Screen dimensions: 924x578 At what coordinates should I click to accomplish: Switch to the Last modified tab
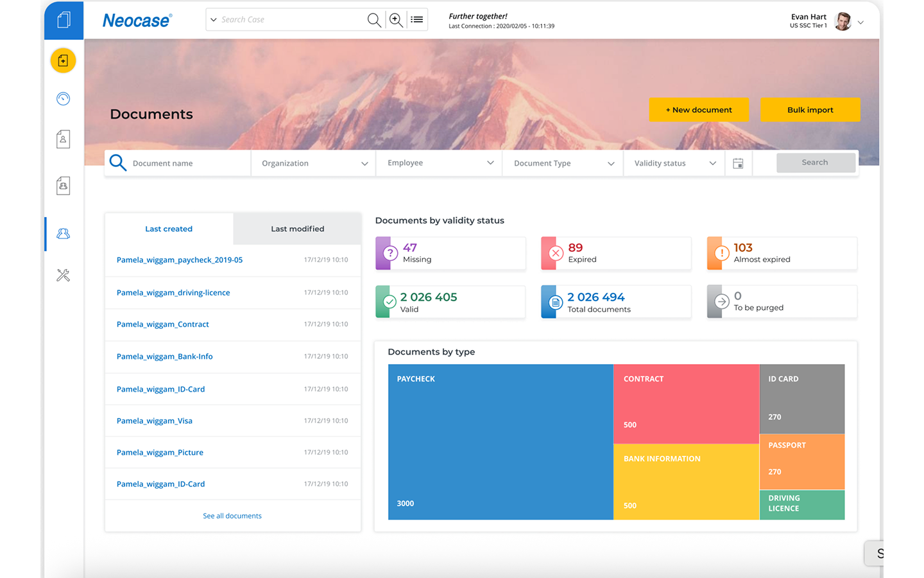tap(297, 229)
